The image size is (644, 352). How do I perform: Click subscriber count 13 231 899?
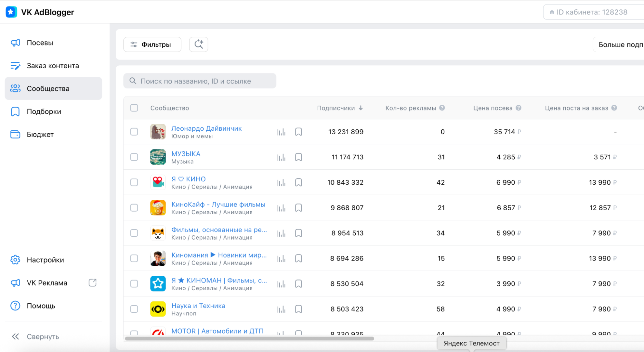(x=346, y=132)
